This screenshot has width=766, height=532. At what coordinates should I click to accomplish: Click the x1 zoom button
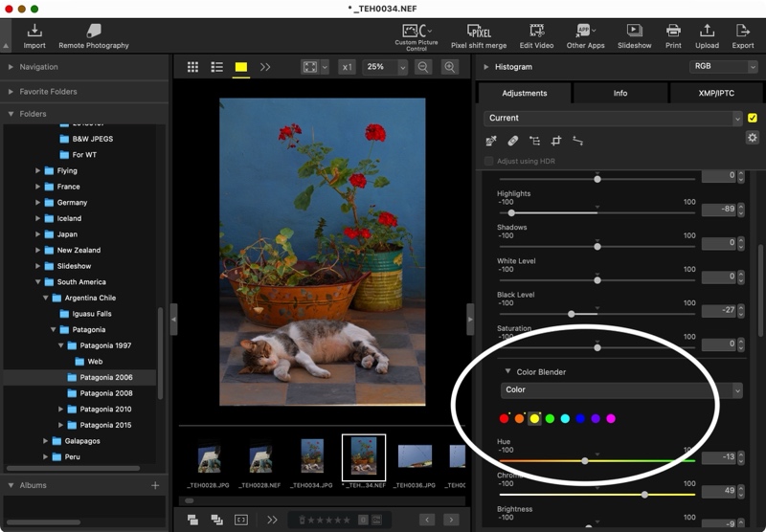pyautogui.click(x=347, y=67)
